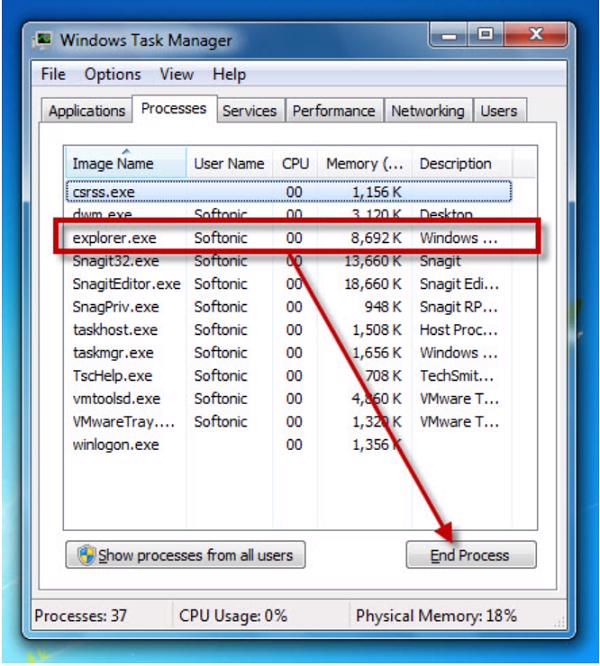The height and width of the screenshot is (666, 600).
Task: Sort by CPU column header
Action: coord(295,163)
